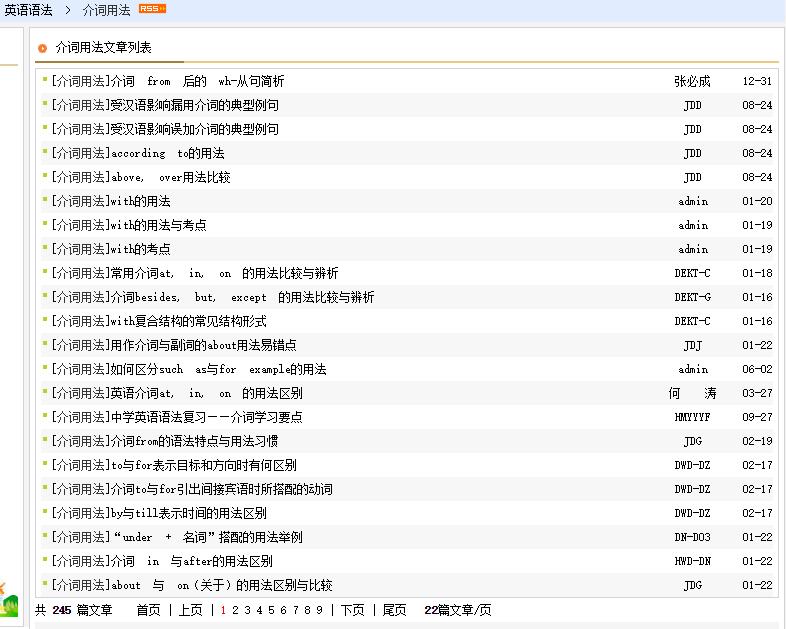Go to page 9 in pagination
This screenshot has height=629, width=786.
(x=320, y=610)
